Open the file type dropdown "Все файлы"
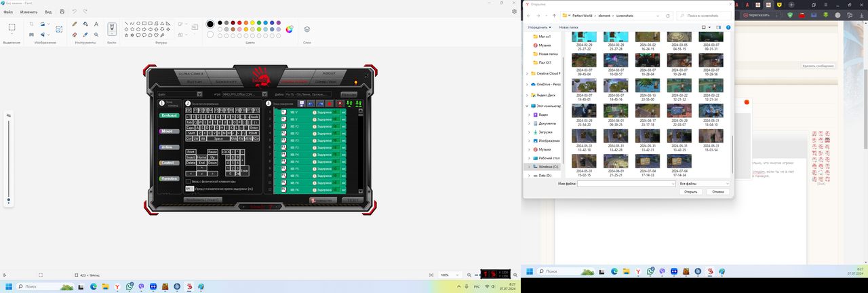This screenshot has width=868, height=293. tap(704, 183)
